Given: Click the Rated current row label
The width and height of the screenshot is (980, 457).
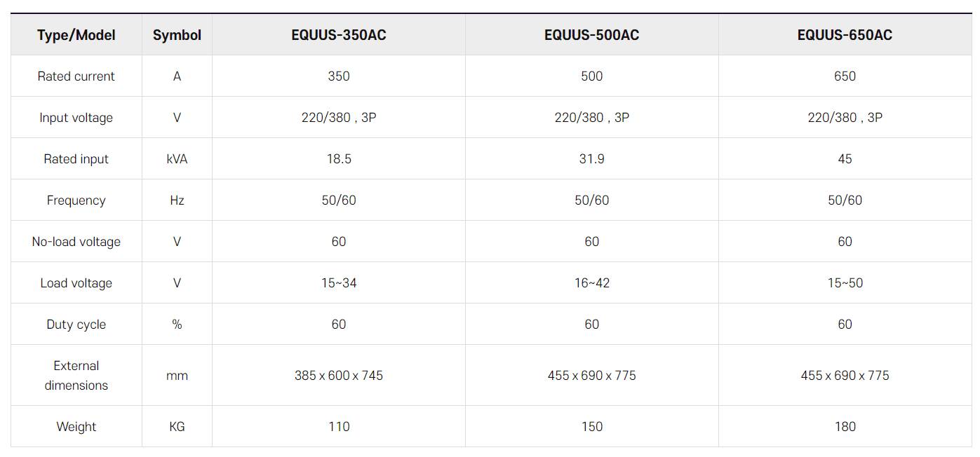Looking at the screenshot, I should 76,76.
